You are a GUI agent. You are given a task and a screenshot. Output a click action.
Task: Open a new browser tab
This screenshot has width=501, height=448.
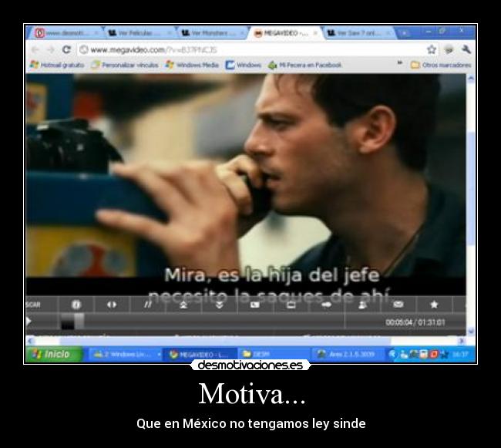coord(404,33)
